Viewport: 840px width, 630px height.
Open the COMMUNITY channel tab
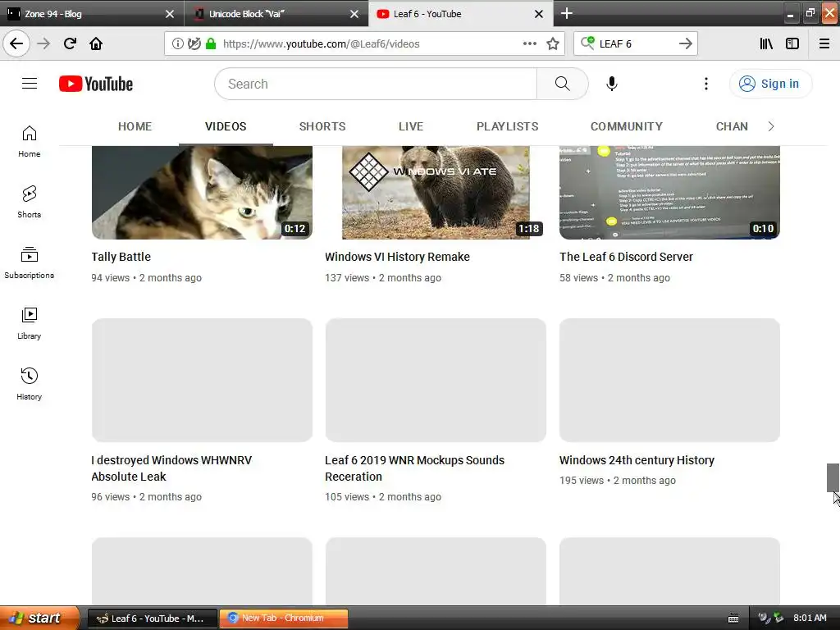pyautogui.click(x=627, y=126)
